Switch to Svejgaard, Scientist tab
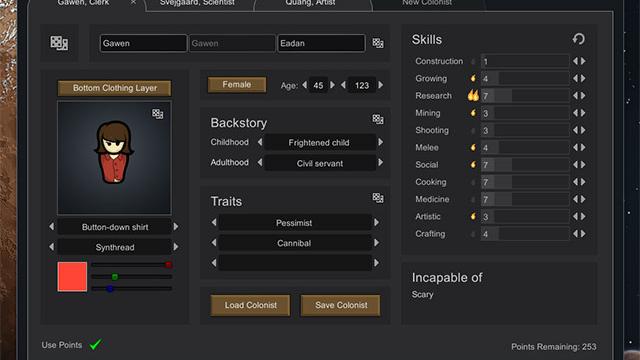The height and width of the screenshot is (360, 640). 197,3
